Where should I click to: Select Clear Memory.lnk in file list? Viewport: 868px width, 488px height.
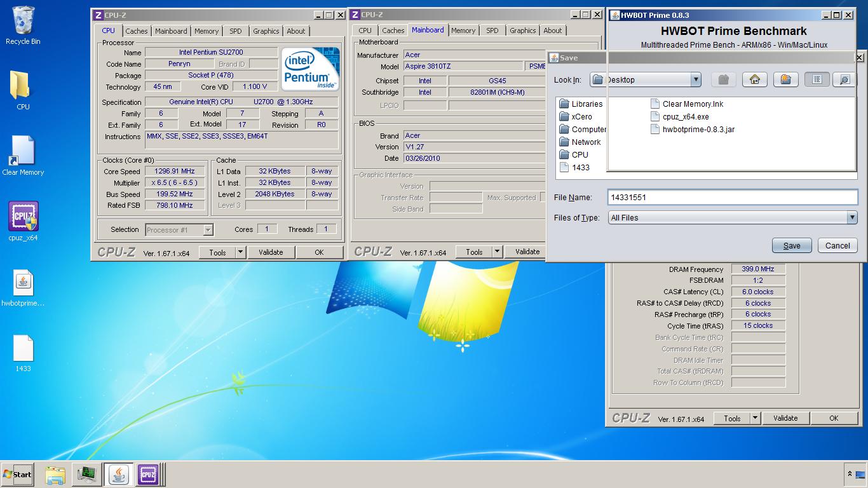click(687, 104)
